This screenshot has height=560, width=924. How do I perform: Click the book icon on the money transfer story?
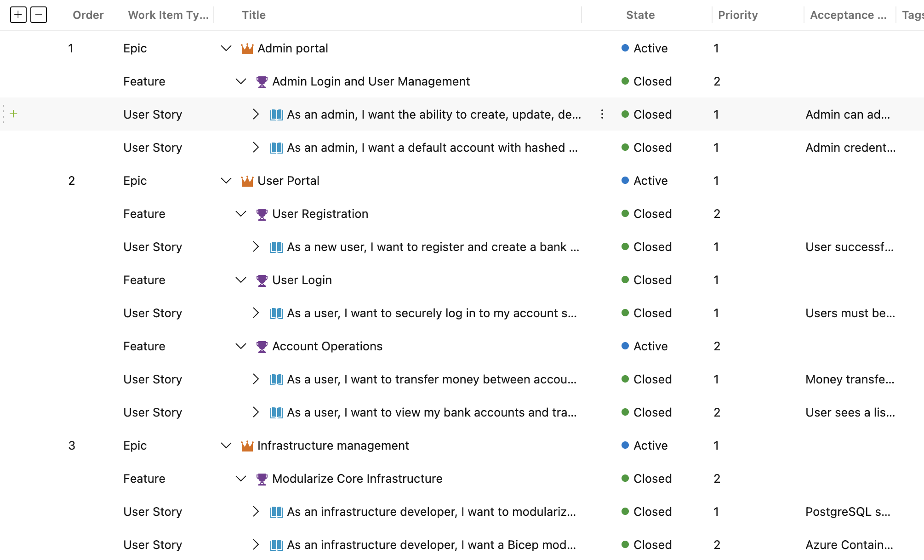tap(276, 379)
